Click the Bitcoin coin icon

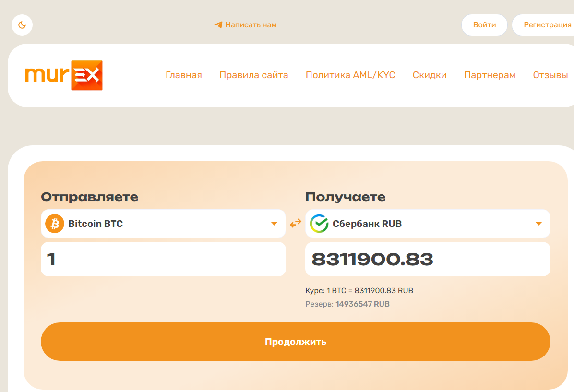click(54, 223)
